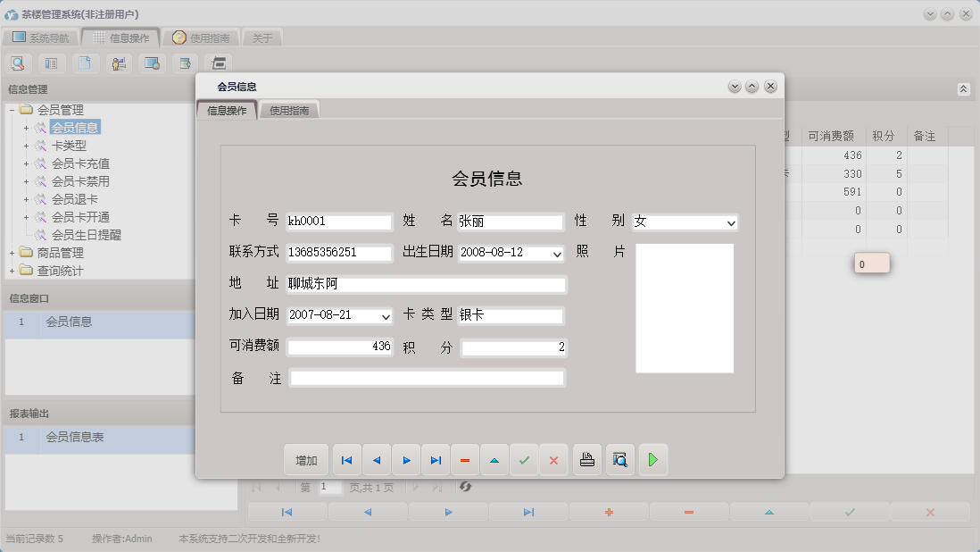The width and height of the screenshot is (980, 552).
Task: Jump to first record using navigation icon
Action: pyautogui.click(x=346, y=459)
